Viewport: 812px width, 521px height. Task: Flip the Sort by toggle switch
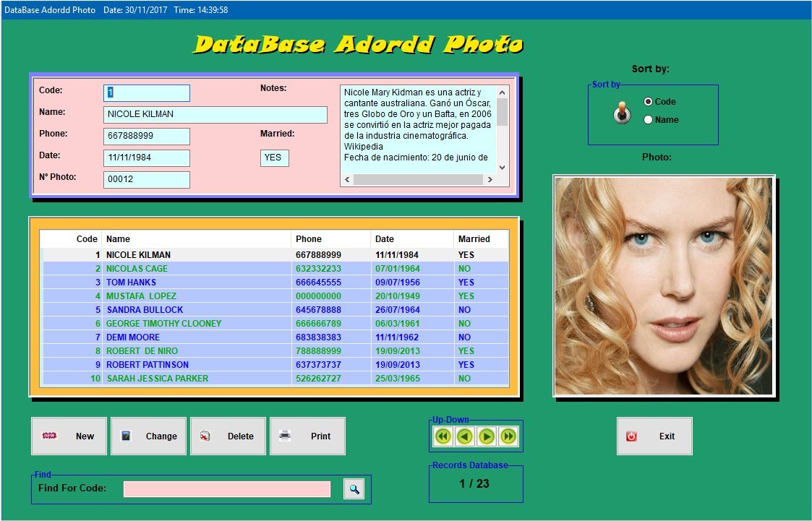point(620,113)
